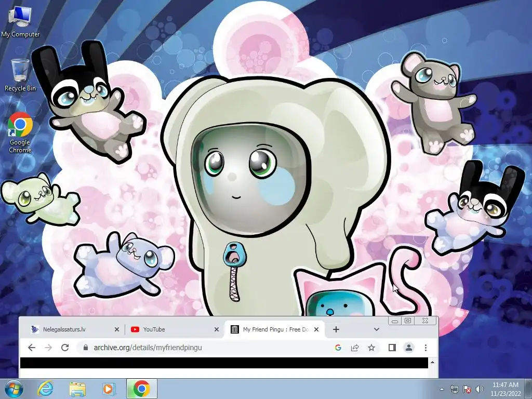Go back to the previous page
This screenshot has width=532, height=399.
[32, 348]
